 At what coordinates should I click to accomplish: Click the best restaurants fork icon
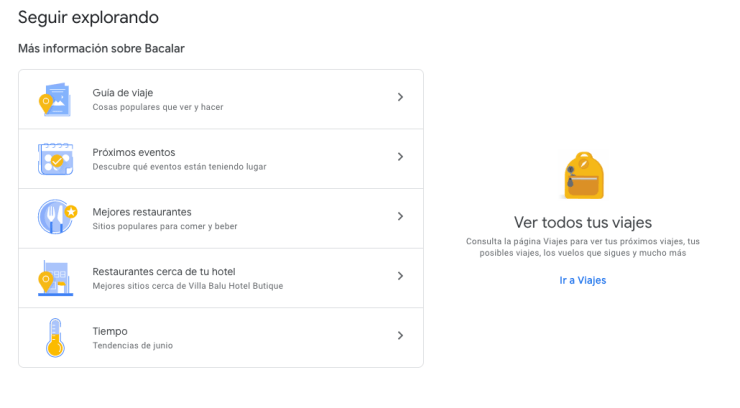coord(56,217)
